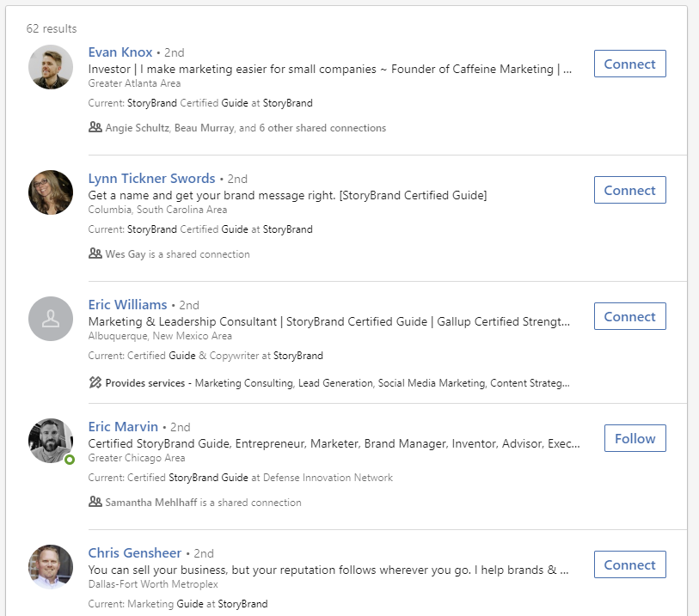Connect with Eric Williams
Image resolution: width=699 pixels, height=616 pixels.
[630, 316]
